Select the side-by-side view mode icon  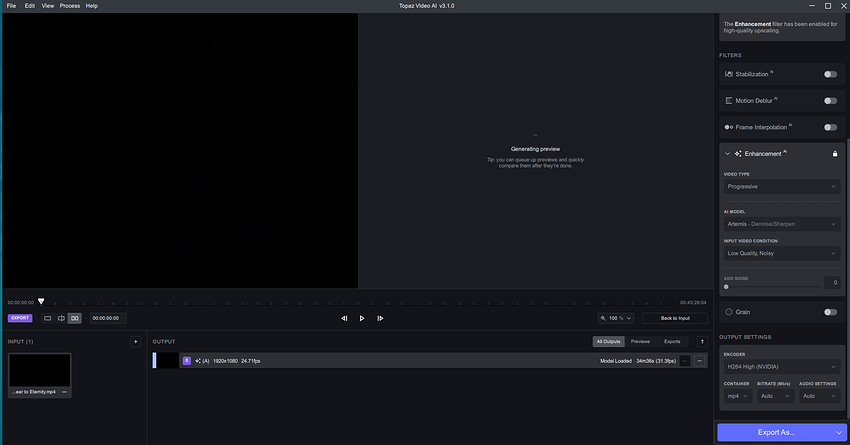pyautogui.click(x=75, y=318)
